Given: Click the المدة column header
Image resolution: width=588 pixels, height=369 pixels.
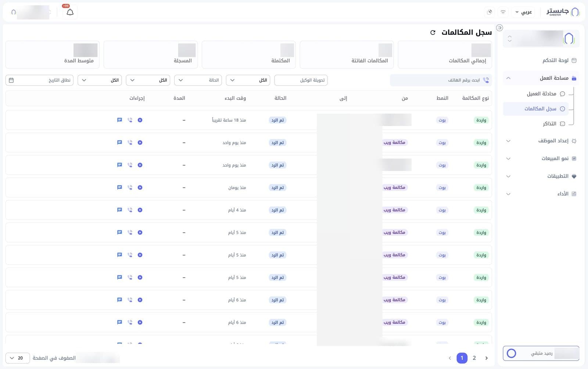Looking at the screenshot, I should (x=179, y=98).
